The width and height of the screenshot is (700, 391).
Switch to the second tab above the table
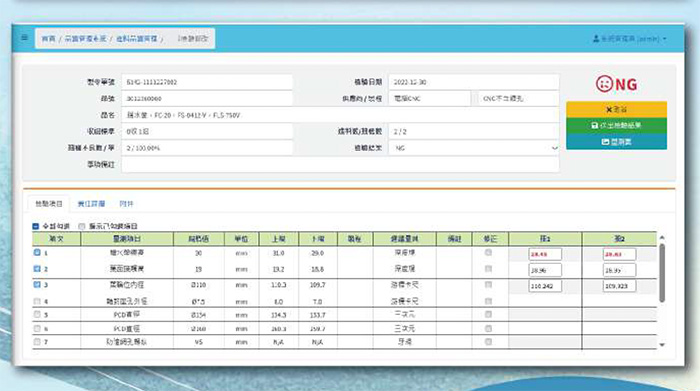point(91,204)
